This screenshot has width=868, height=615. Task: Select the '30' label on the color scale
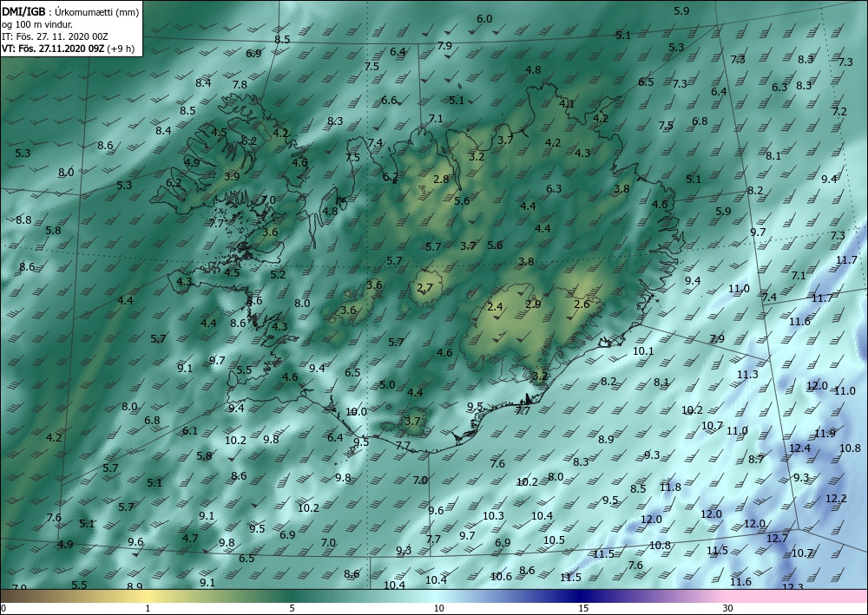point(728,608)
